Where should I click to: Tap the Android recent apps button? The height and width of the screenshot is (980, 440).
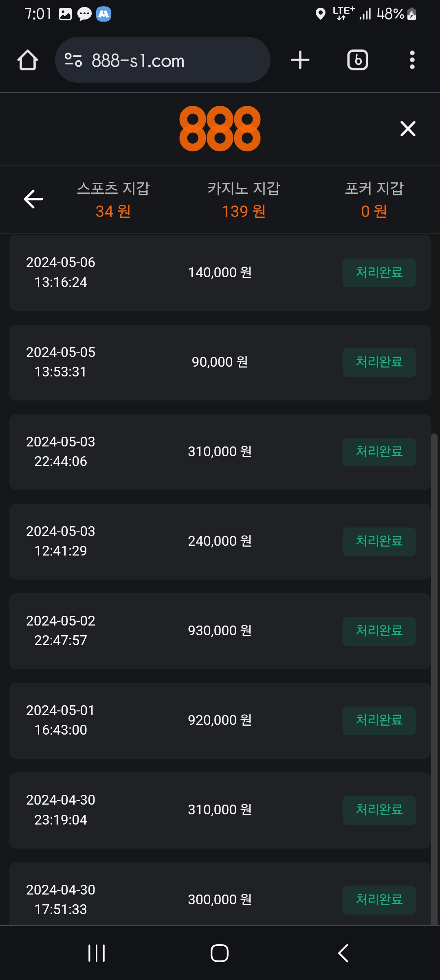(97, 953)
